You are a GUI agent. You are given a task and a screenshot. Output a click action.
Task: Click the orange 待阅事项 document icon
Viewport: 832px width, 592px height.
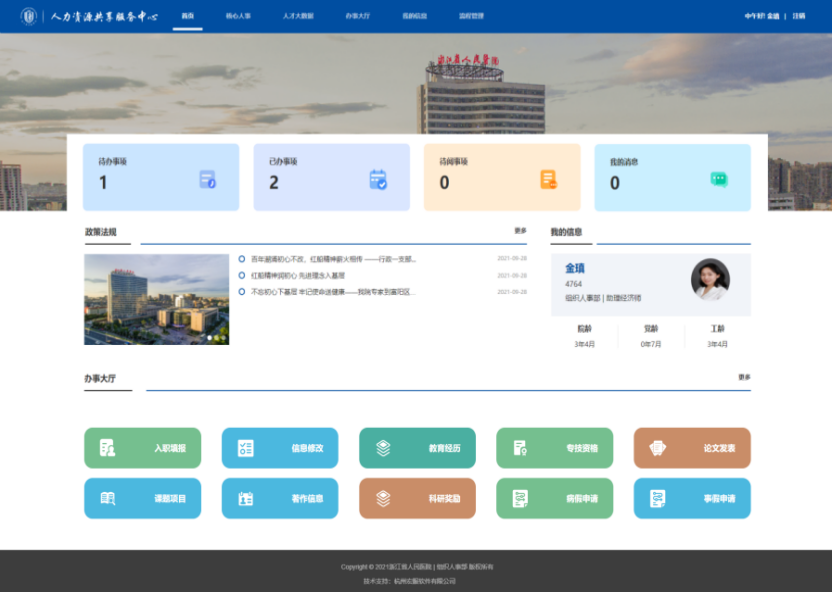point(548,180)
